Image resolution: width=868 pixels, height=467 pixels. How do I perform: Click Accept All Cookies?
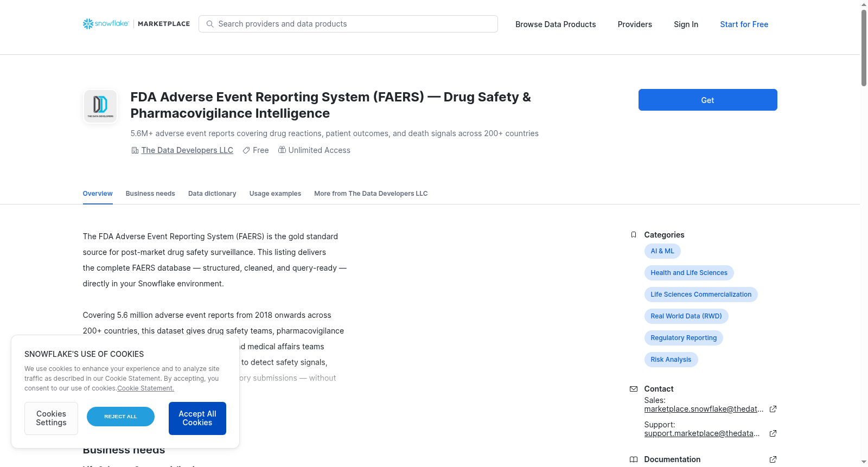(x=197, y=418)
